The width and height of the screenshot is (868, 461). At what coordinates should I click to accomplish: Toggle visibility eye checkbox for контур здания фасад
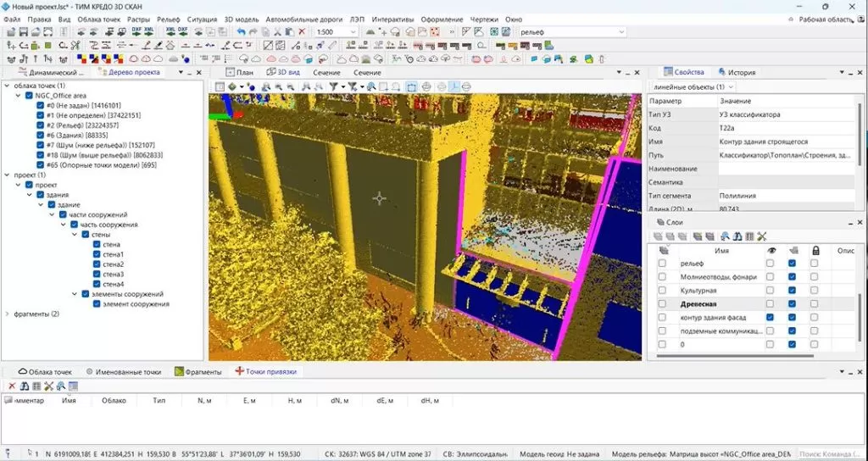pyautogui.click(x=770, y=318)
